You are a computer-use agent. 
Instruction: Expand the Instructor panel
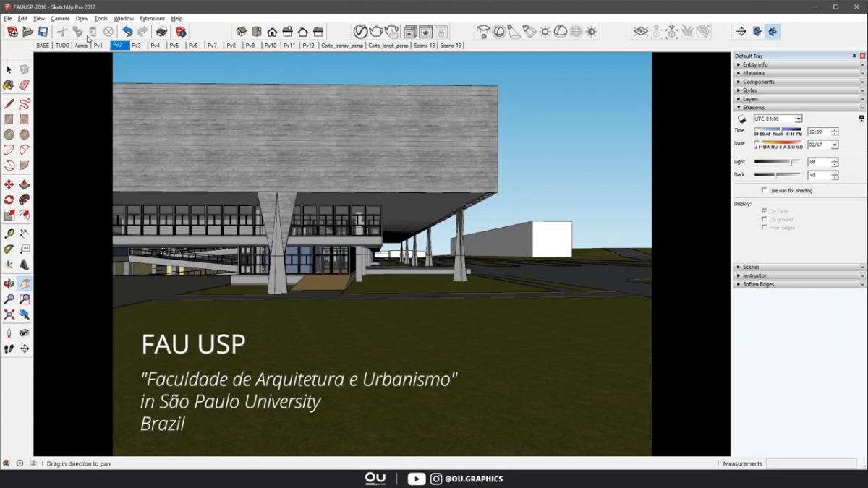[799, 276]
